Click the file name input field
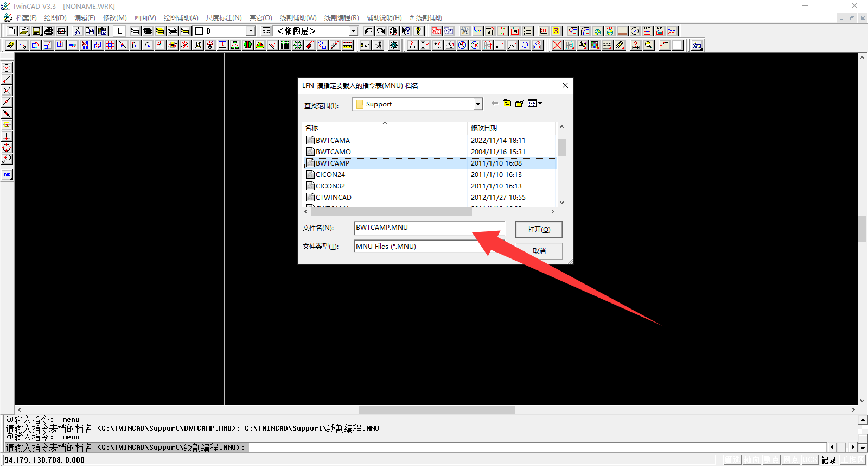 (x=429, y=228)
